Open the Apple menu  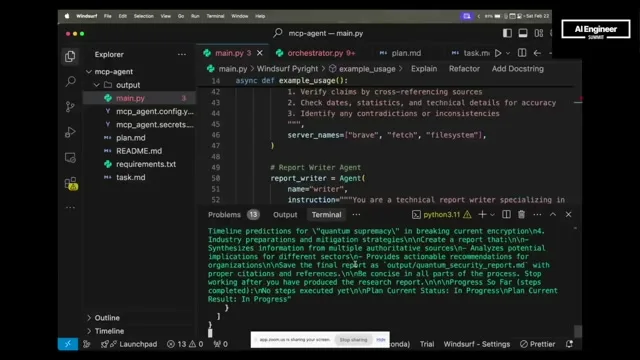pyautogui.click(x=67, y=16)
